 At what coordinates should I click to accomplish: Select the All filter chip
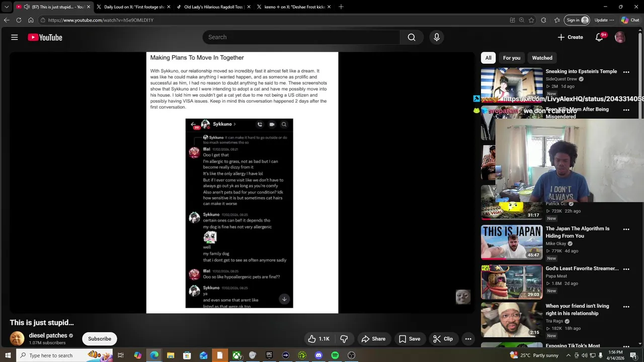[488, 58]
